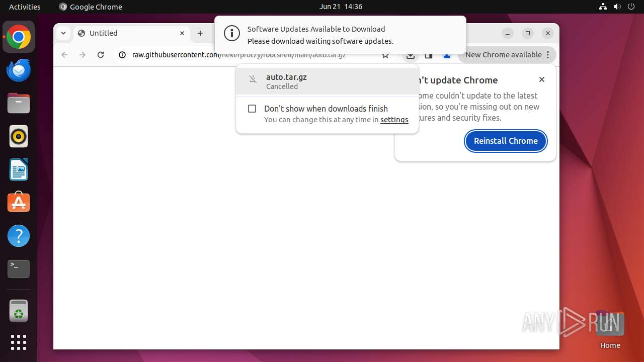Expand the tab search dropdown arrow
Image resolution: width=644 pixels, height=362 pixels.
(x=63, y=33)
